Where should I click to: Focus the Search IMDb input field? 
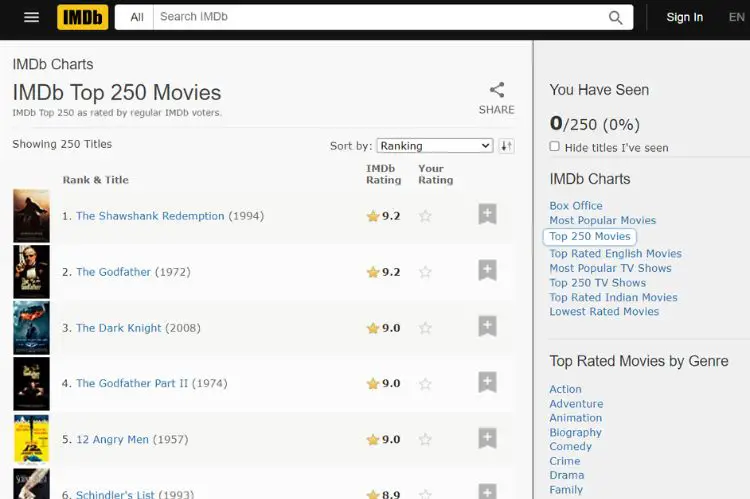click(378, 17)
